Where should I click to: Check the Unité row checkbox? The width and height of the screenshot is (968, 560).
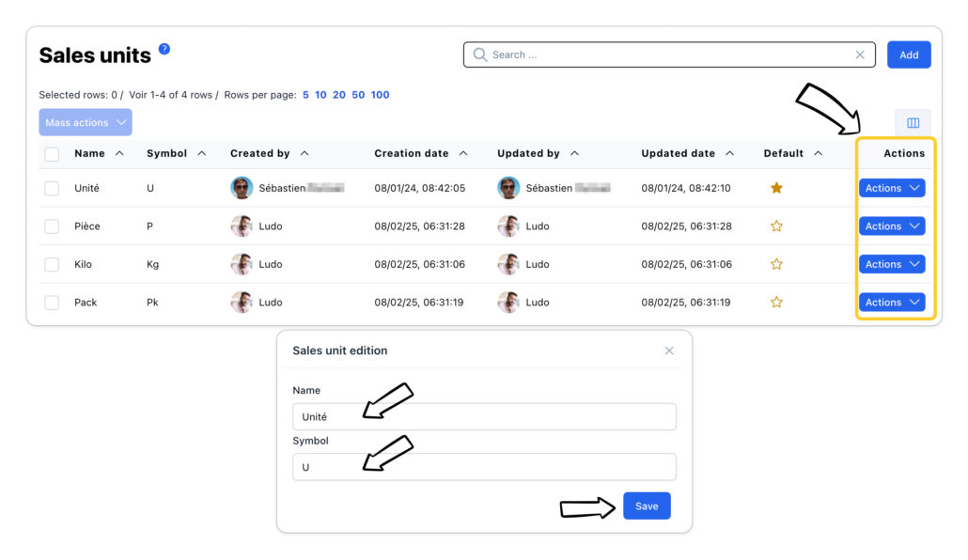(x=52, y=189)
